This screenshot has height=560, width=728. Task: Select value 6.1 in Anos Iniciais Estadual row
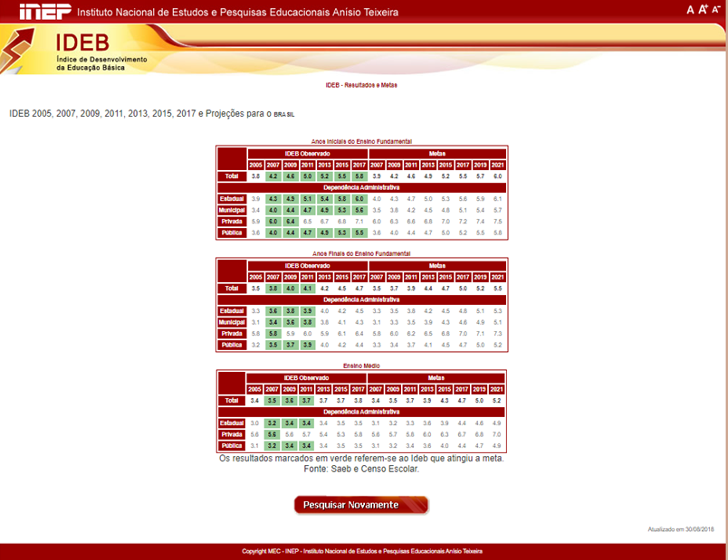point(498,199)
